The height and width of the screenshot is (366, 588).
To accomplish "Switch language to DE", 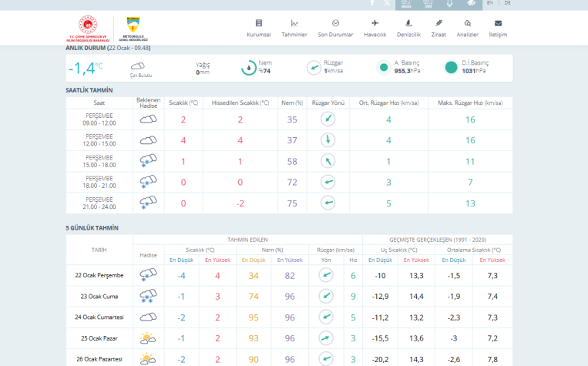I will (507, 3).
